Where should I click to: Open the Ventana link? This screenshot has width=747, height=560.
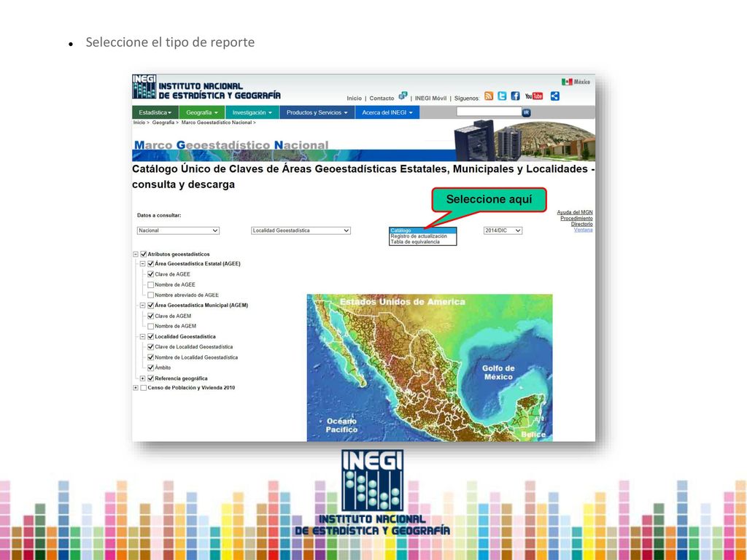click(x=583, y=230)
